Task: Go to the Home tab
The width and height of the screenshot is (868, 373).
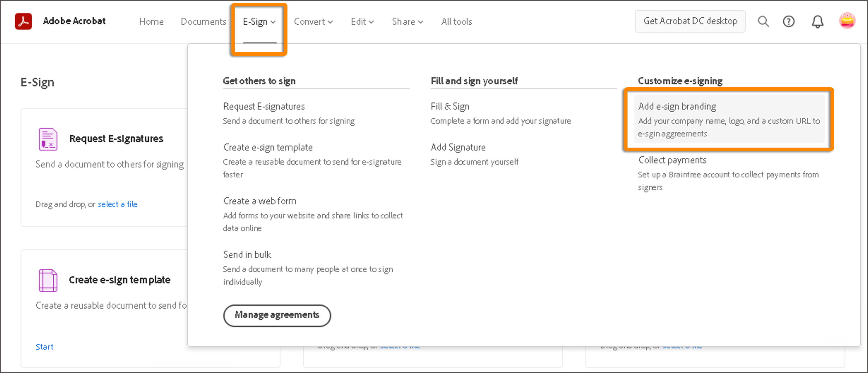Action: click(x=151, y=22)
